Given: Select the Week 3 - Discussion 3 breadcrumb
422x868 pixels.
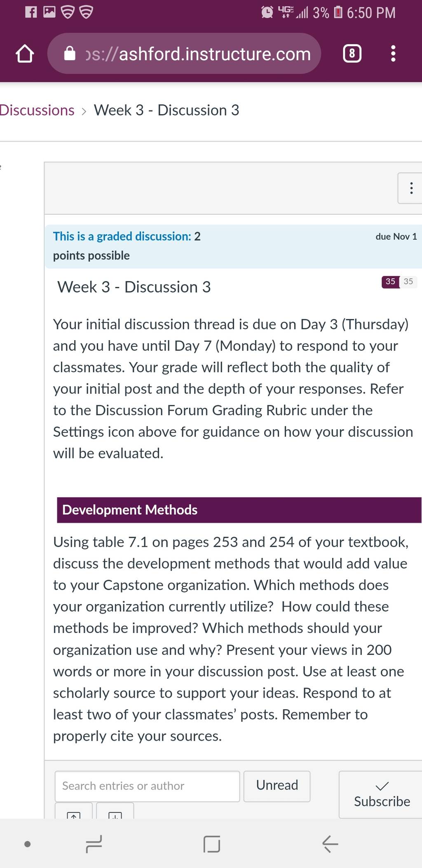Looking at the screenshot, I should [x=166, y=110].
